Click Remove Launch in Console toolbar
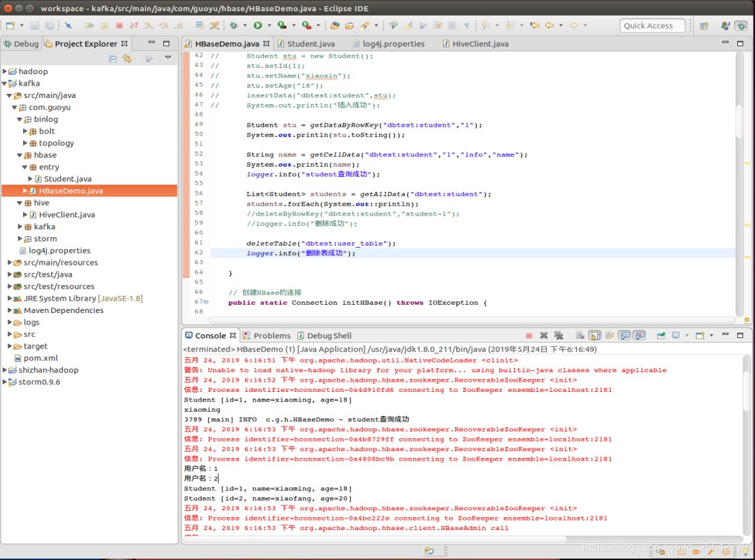The width and height of the screenshot is (755, 560). coord(544,335)
